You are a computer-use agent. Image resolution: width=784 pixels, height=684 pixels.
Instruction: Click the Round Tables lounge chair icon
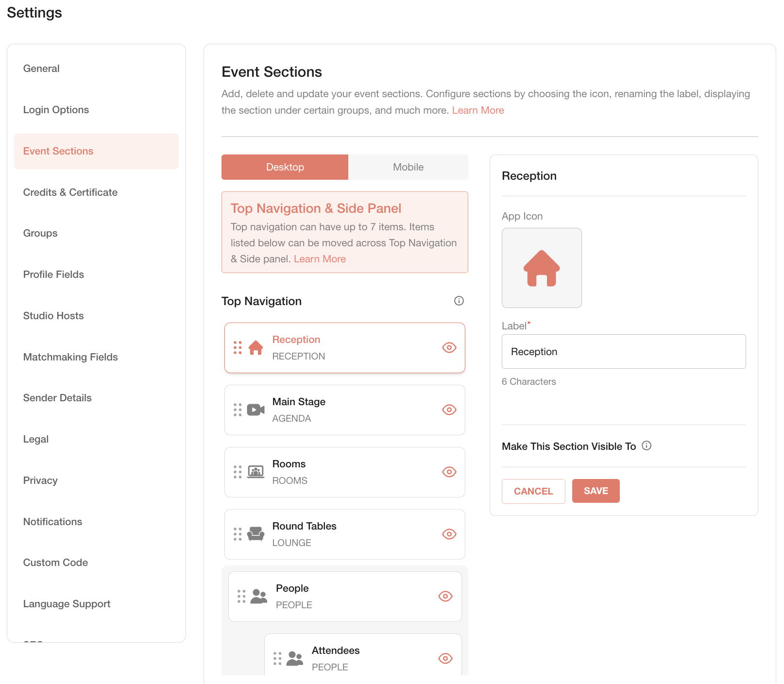pos(255,534)
